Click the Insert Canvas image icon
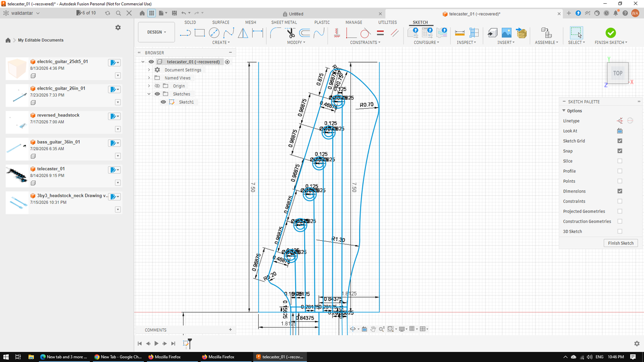This screenshot has width=644, height=362. pyautogui.click(x=507, y=33)
